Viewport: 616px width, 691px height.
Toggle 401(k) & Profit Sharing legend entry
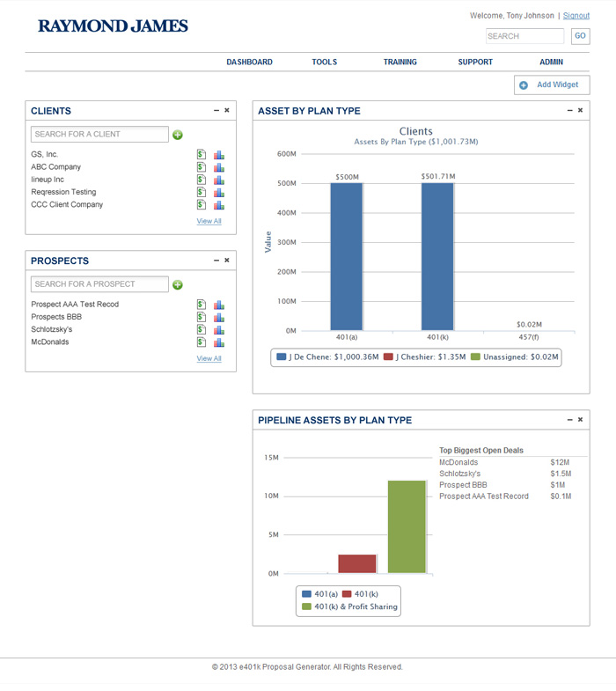point(349,606)
